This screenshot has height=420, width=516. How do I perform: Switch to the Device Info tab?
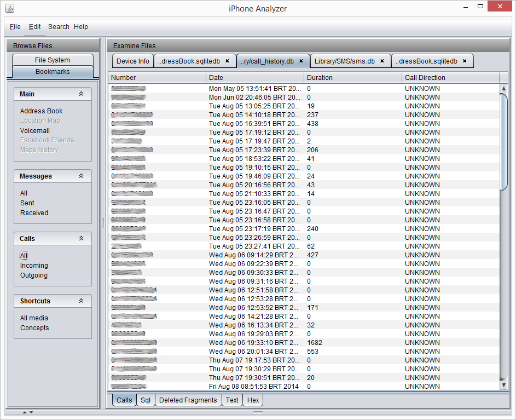[133, 61]
